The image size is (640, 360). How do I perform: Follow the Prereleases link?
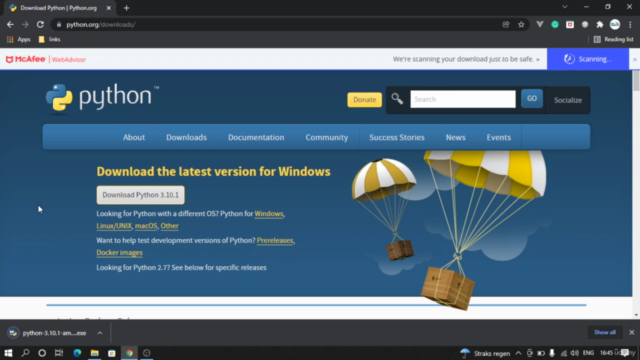tap(275, 240)
